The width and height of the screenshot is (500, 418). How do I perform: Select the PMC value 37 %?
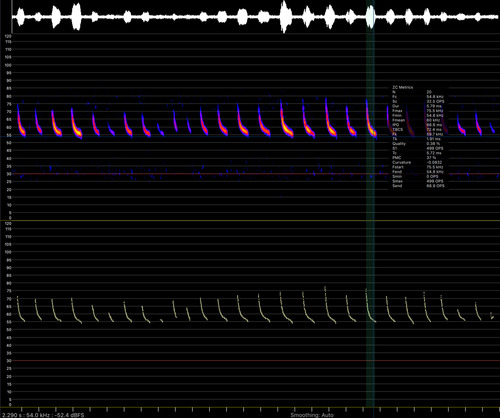431,158
